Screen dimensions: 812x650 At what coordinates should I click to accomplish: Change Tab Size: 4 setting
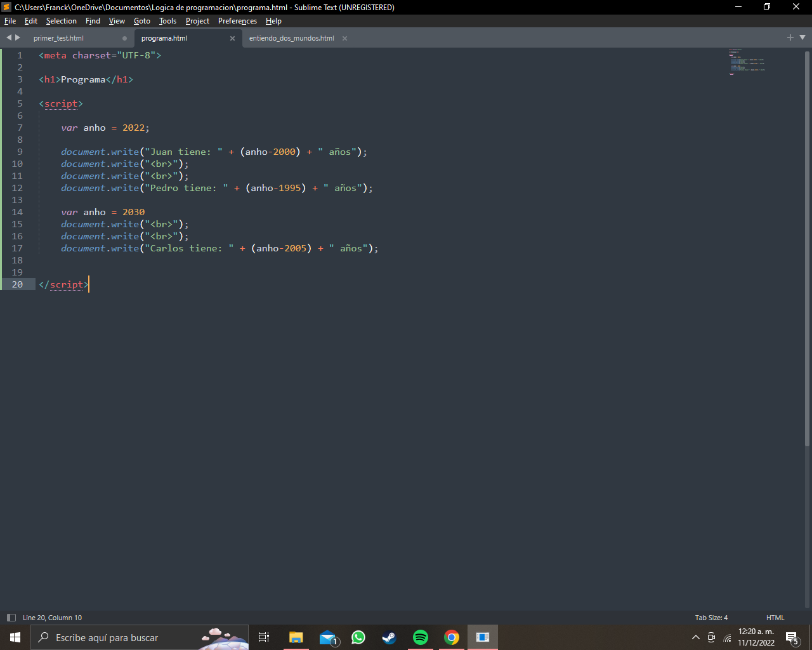[711, 618]
